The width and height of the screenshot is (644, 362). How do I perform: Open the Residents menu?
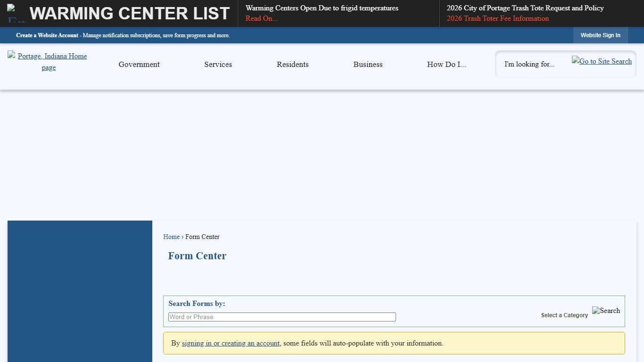[292, 64]
